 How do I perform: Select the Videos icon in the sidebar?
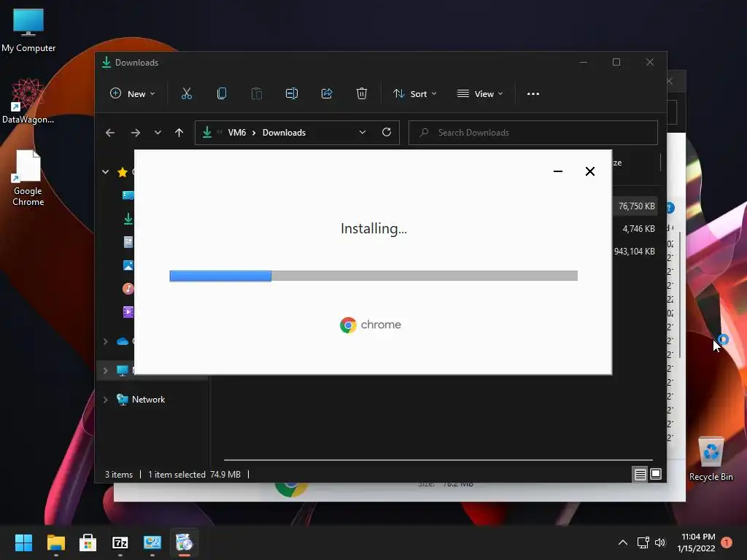coord(128,312)
